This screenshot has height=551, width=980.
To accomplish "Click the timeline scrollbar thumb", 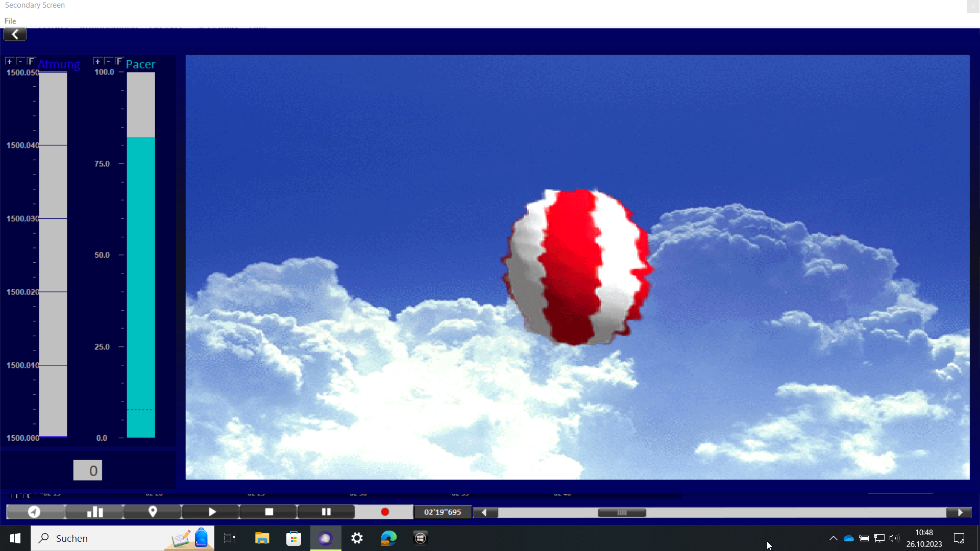I will point(622,513).
